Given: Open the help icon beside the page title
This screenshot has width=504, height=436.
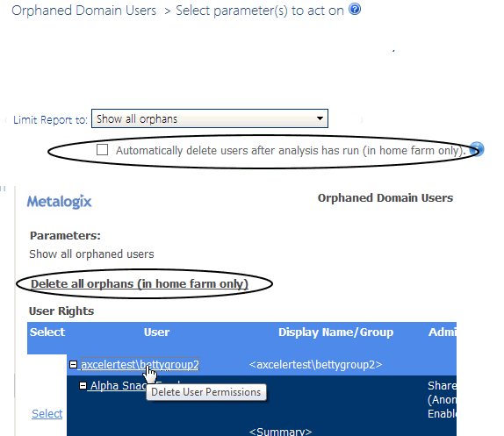Looking at the screenshot, I should pos(355,9).
